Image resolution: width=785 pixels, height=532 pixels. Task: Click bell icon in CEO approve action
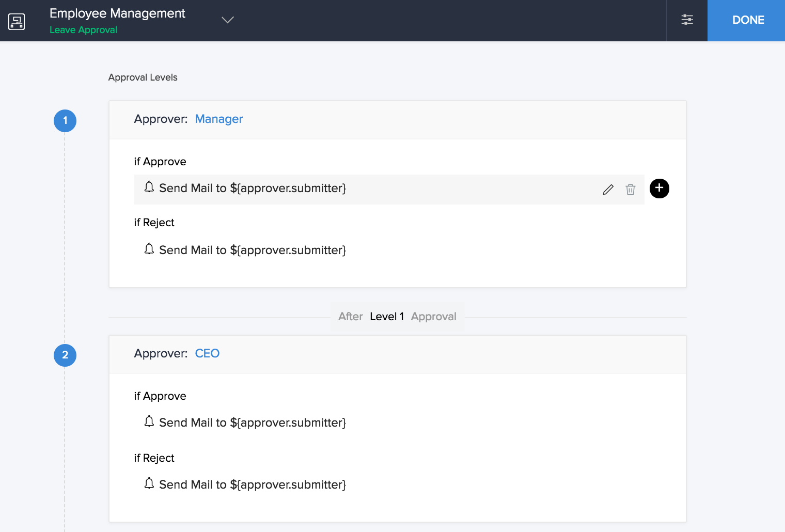coord(149,421)
